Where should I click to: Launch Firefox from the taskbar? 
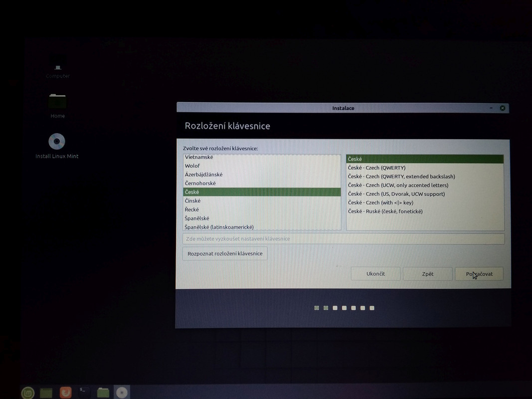pos(65,393)
